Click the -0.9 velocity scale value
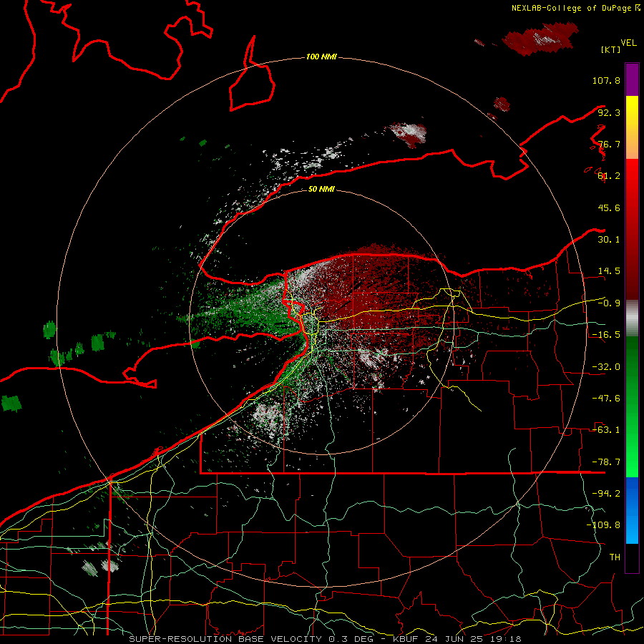644x644 pixels. tap(609, 303)
